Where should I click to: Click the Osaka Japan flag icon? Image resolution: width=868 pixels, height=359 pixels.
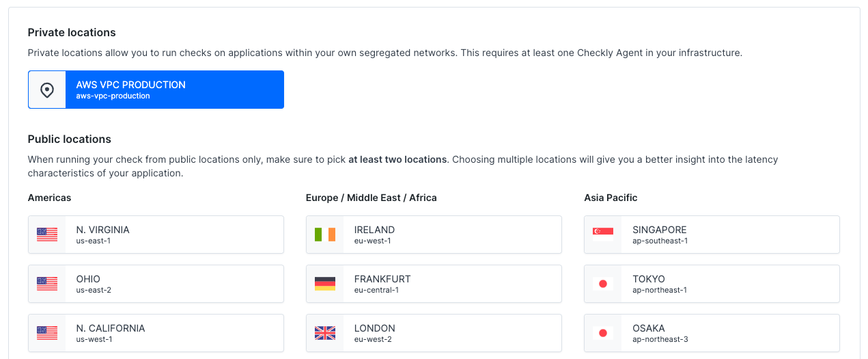tap(603, 333)
